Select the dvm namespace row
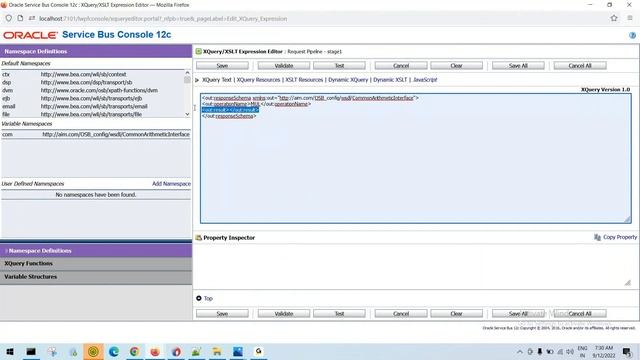This screenshot has height=360, width=640. click(x=93, y=90)
